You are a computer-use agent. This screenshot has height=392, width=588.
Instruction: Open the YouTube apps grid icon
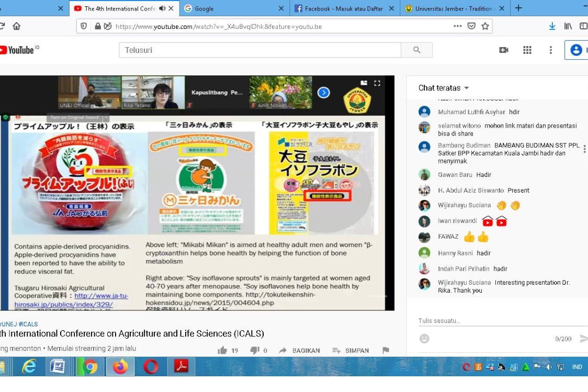pos(527,50)
